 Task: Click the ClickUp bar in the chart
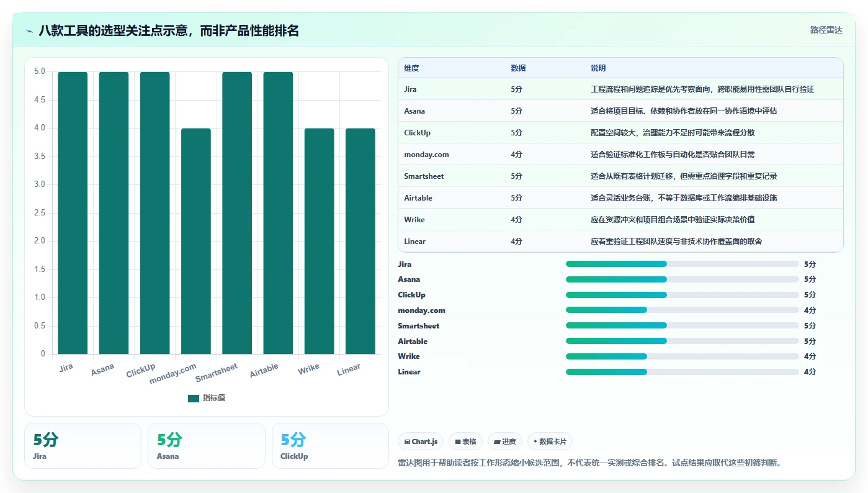154,213
